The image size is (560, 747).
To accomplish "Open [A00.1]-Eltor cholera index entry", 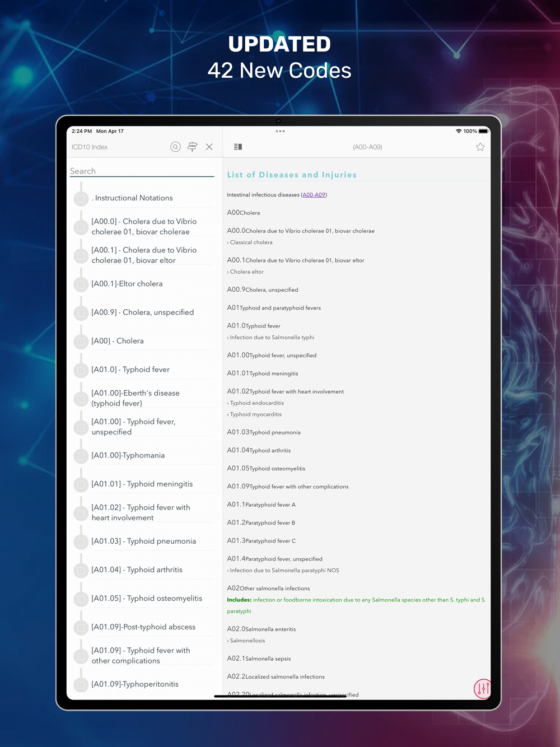I will (127, 283).
